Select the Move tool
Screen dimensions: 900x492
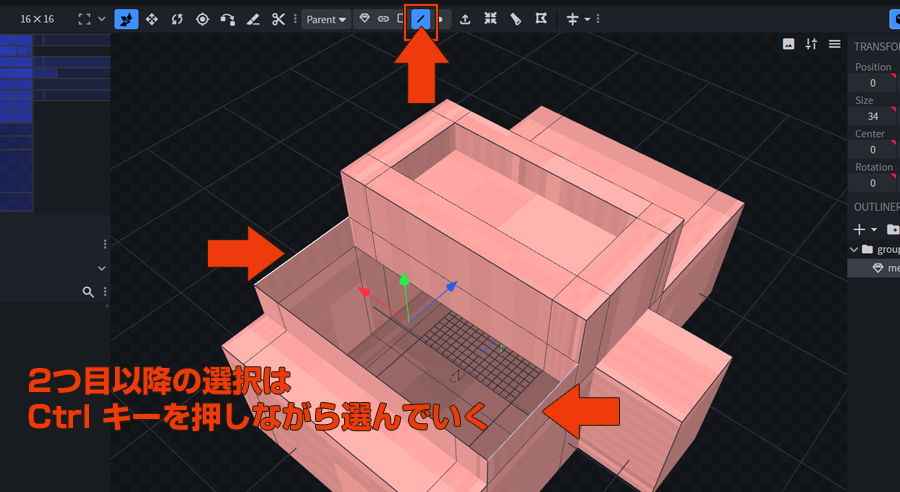click(x=152, y=19)
